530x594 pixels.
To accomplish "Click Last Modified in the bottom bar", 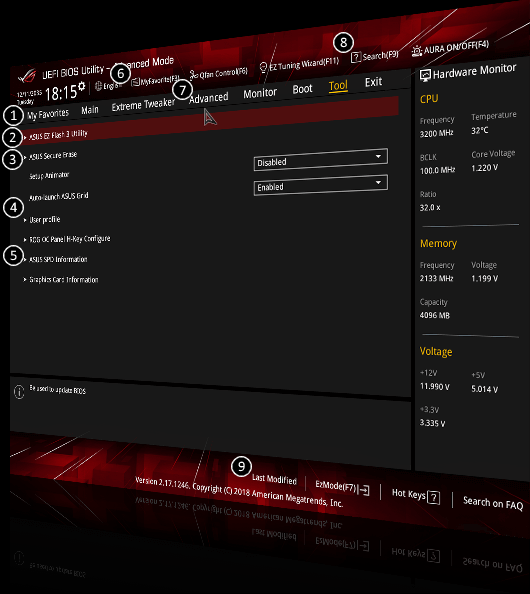I will [274, 479].
